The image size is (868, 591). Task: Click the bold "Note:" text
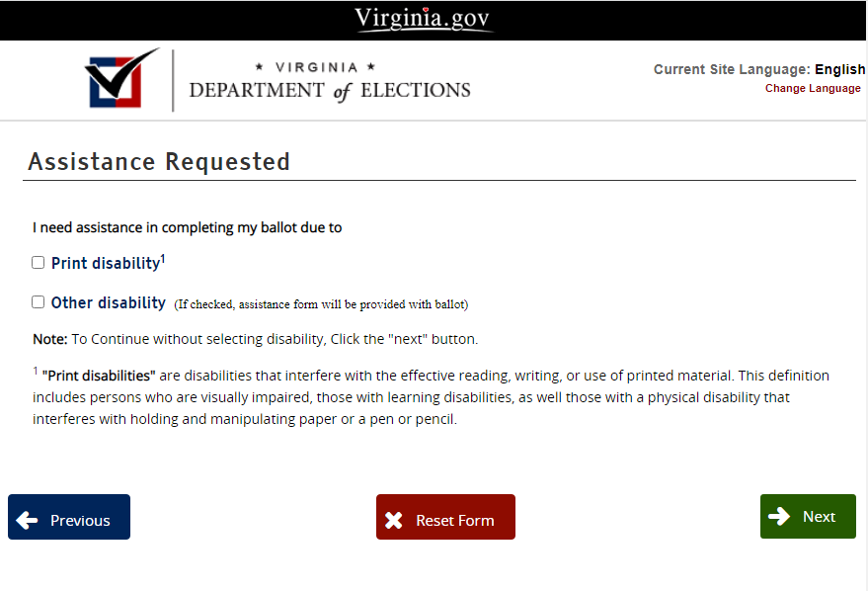coord(49,339)
